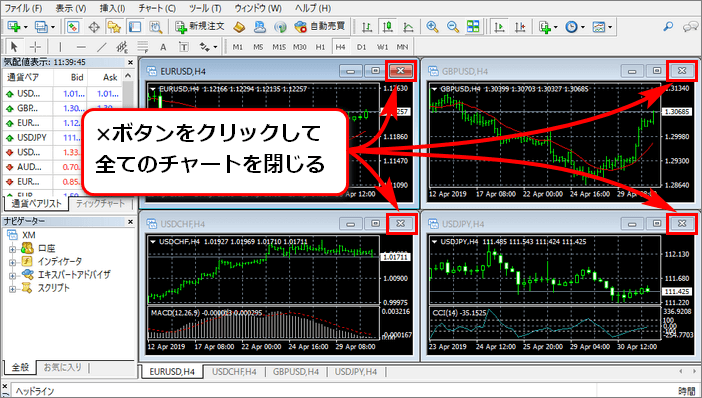702x398 pixels.
Task: Click the market watch vertical scrollbar
Action: coord(128,134)
